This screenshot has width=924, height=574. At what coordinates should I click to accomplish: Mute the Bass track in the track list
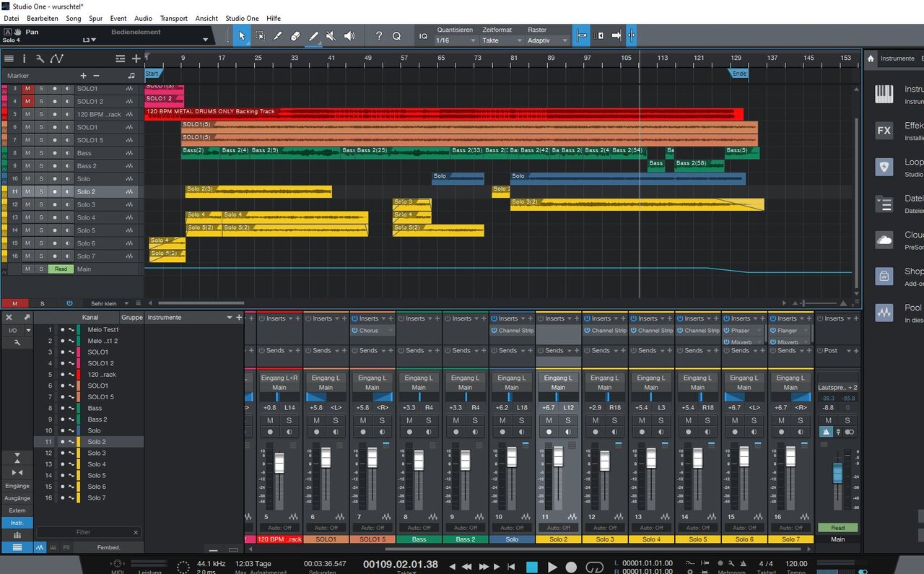coord(28,153)
